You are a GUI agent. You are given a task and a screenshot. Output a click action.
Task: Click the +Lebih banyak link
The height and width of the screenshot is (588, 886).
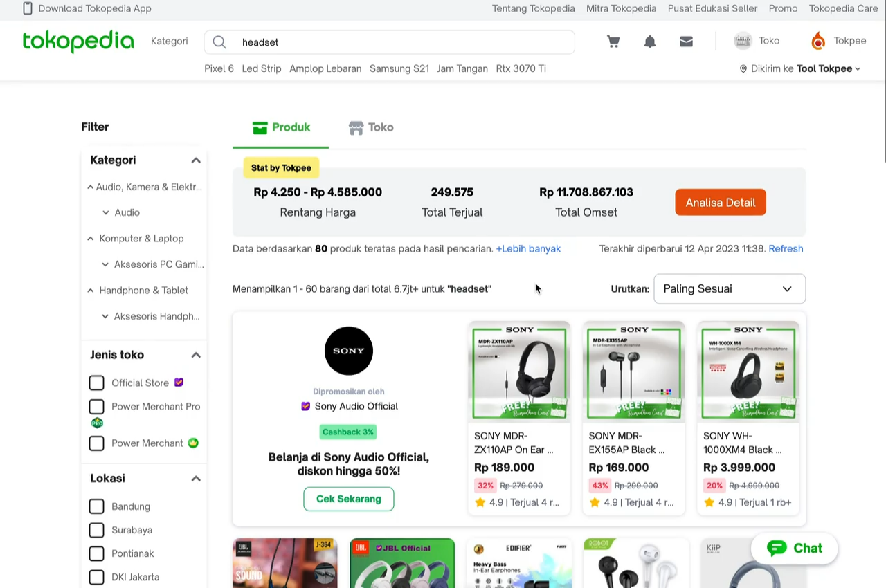click(528, 248)
